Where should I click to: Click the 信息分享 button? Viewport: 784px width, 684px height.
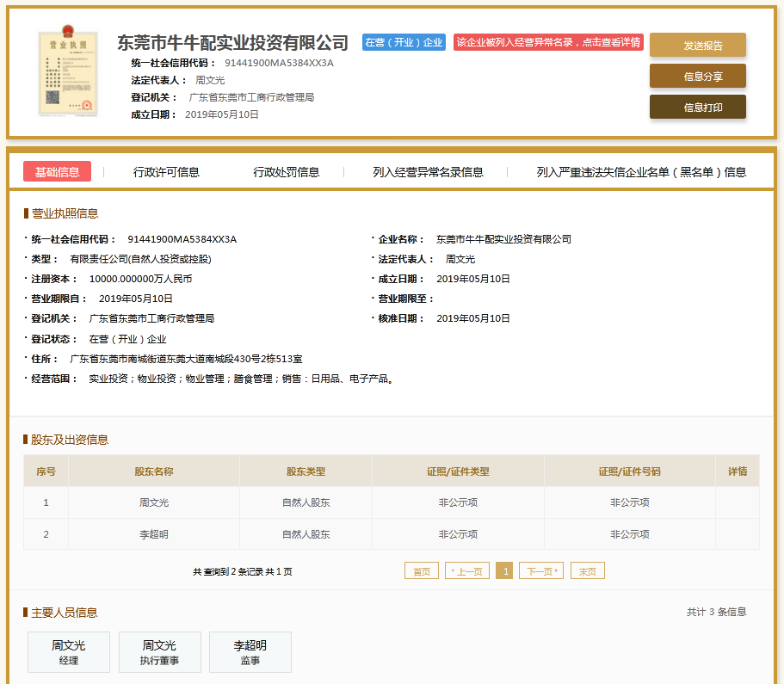(x=697, y=76)
